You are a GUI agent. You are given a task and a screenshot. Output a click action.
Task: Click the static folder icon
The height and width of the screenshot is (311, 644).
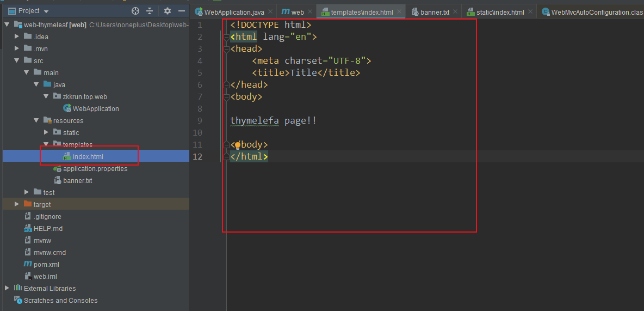coord(57,132)
